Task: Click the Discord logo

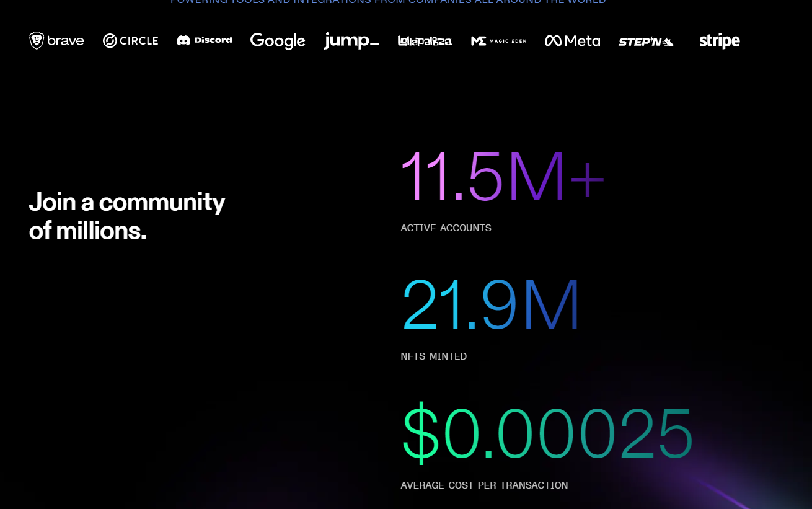Action: click(204, 40)
